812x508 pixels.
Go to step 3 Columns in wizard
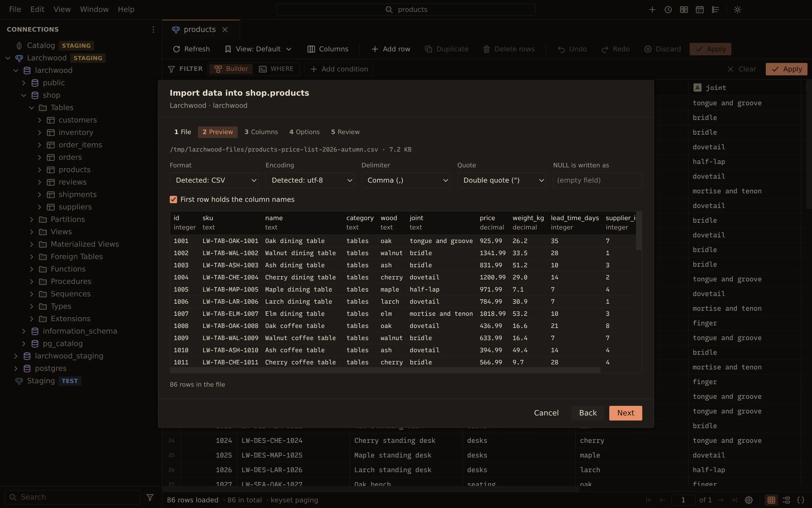261,132
